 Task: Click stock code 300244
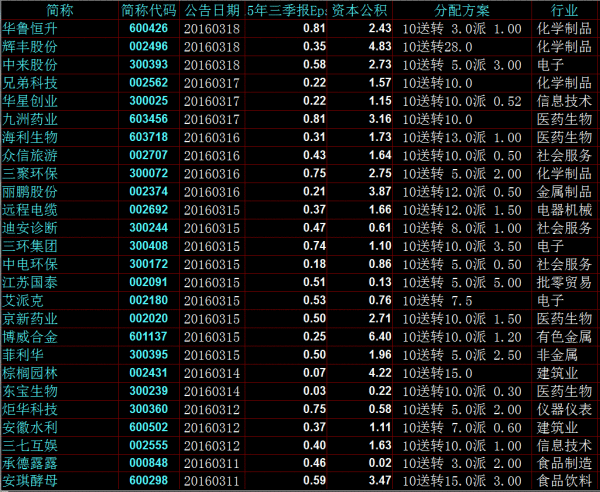tap(148, 228)
